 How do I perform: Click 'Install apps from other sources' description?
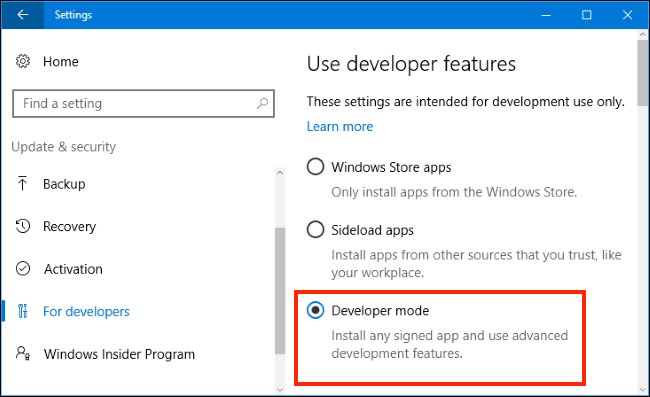coord(476,264)
